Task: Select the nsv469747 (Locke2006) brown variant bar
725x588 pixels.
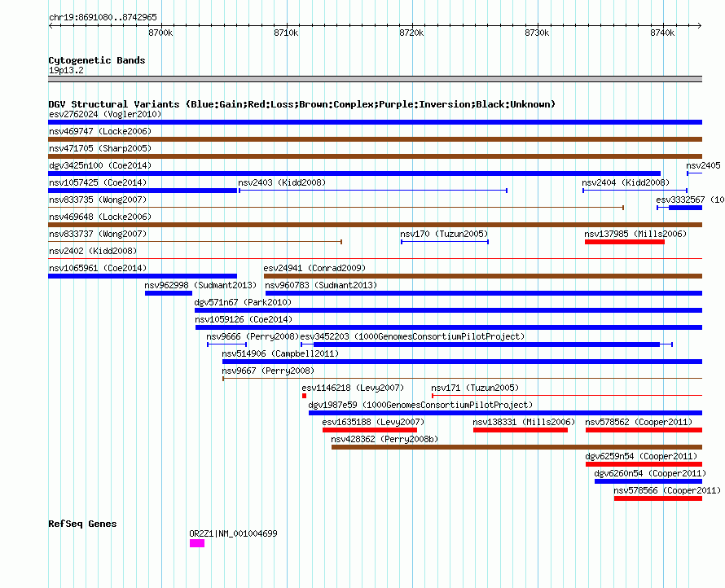Action: point(375,139)
